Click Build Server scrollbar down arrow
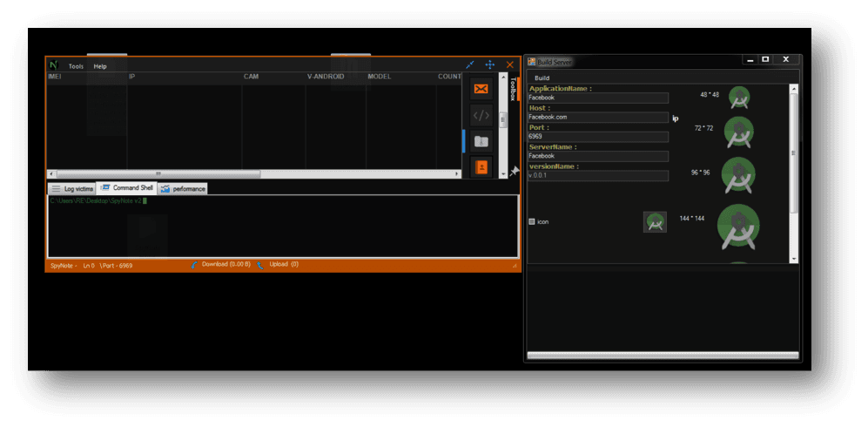Screen dimensions: 868x427 coord(794,259)
